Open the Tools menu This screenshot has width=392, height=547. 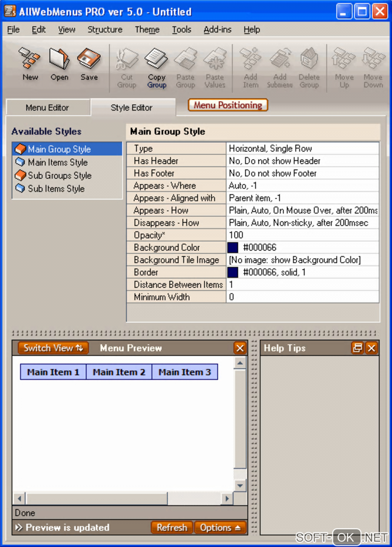pos(181,30)
